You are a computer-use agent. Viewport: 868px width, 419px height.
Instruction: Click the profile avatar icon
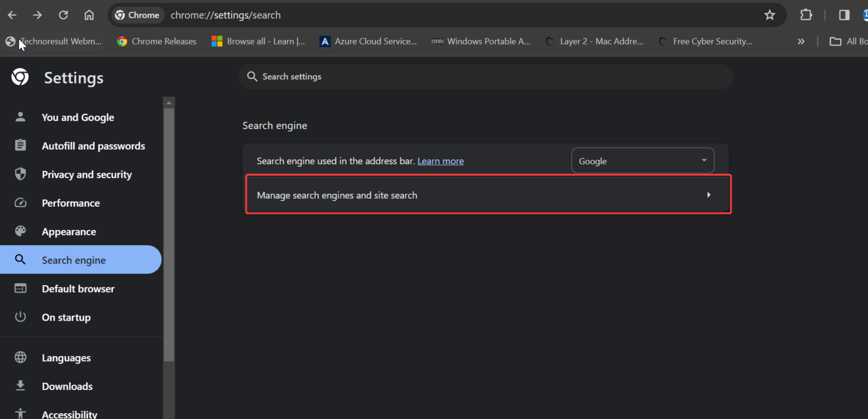click(x=865, y=15)
